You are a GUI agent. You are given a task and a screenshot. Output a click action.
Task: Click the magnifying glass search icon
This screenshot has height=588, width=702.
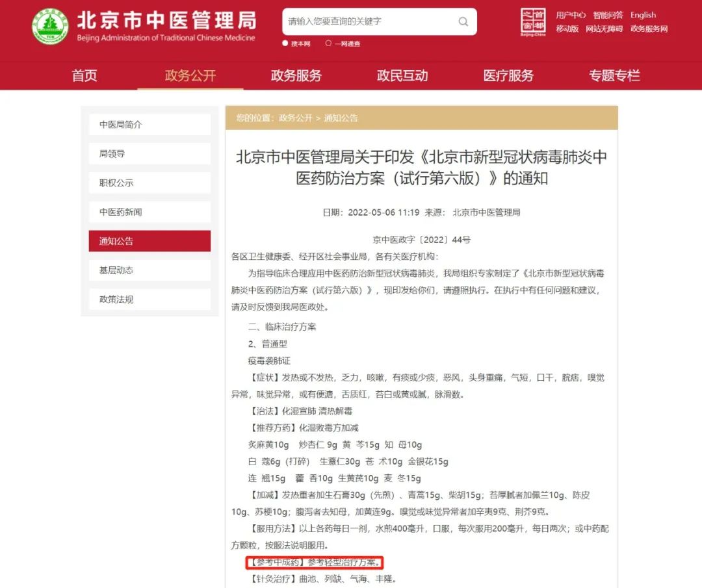(x=463, y=21)
